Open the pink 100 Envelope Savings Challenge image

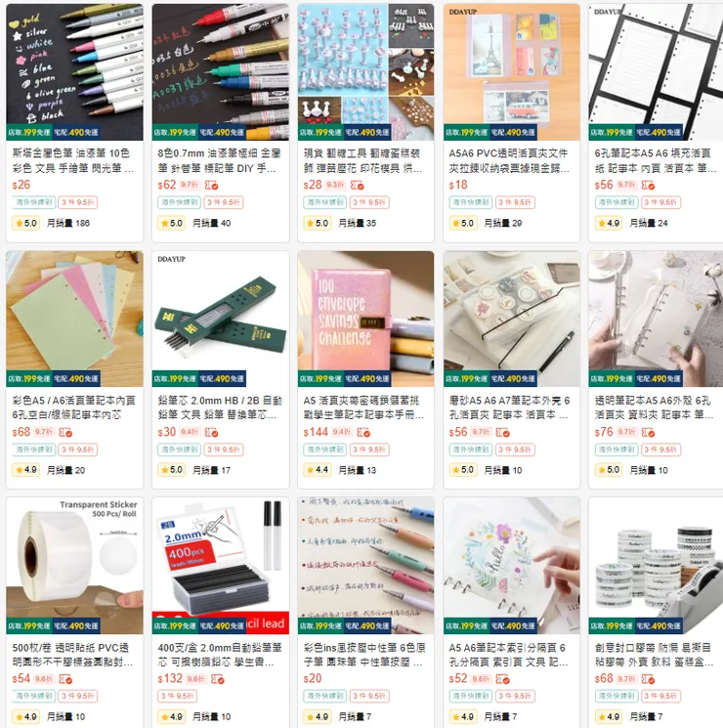click(x=366, y=319)
